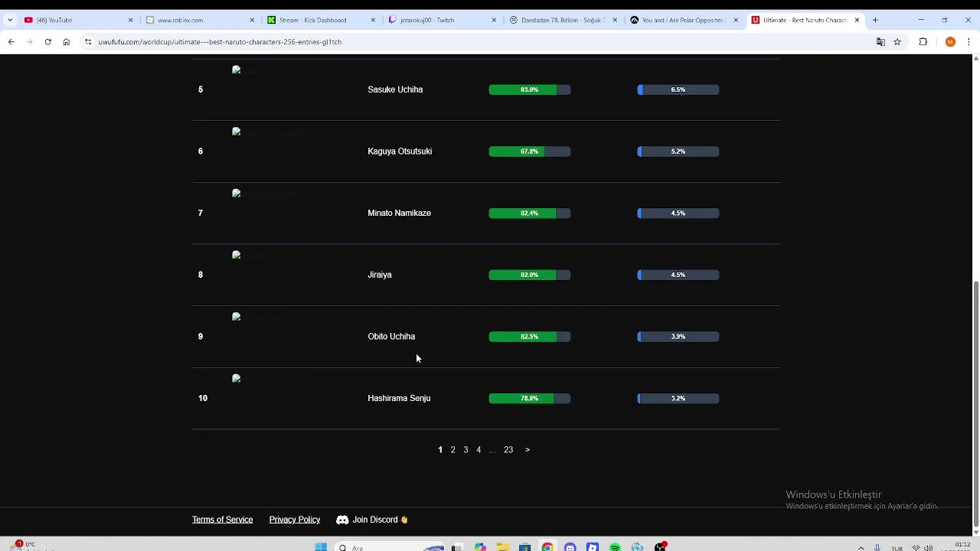The width and height of the screenshot is (980, 551).
Task: Open the Google Translate page icon
Action: pyautogui.click(x=880, y=42)
